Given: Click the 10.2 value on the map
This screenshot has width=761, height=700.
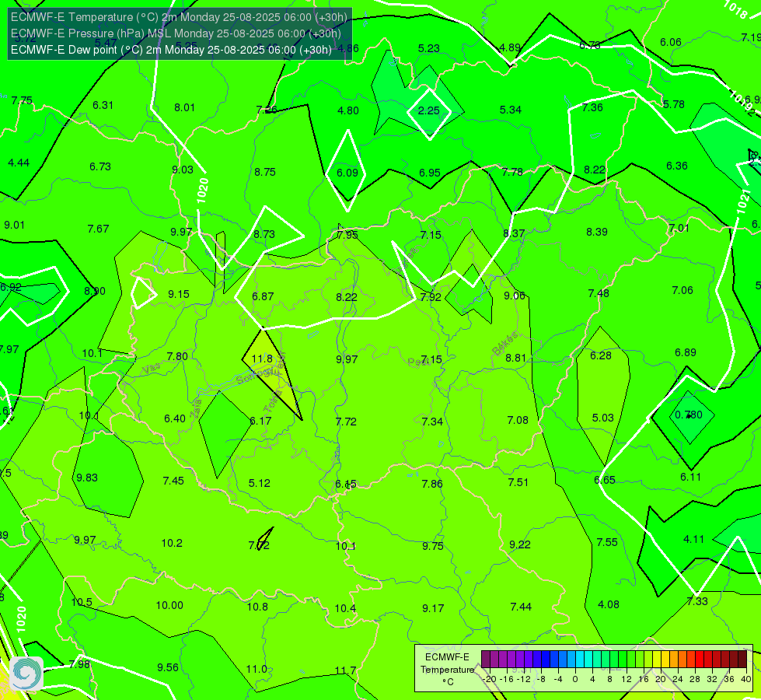Looking at the screenshot, I should [x=172, y=543].
